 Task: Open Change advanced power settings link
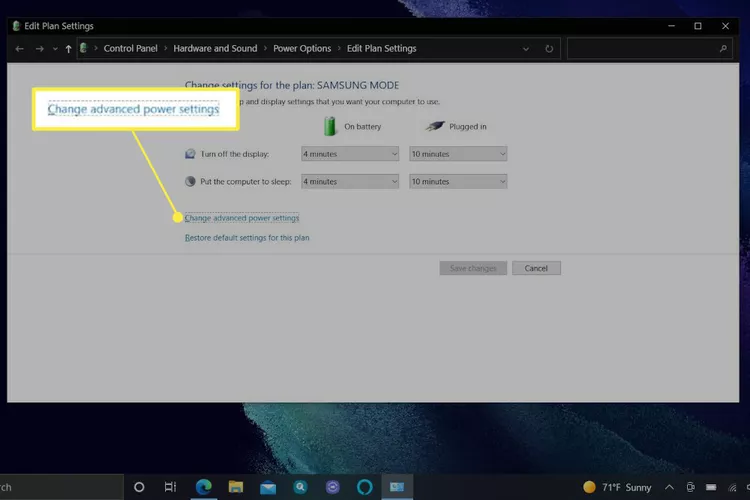point(242,218)
